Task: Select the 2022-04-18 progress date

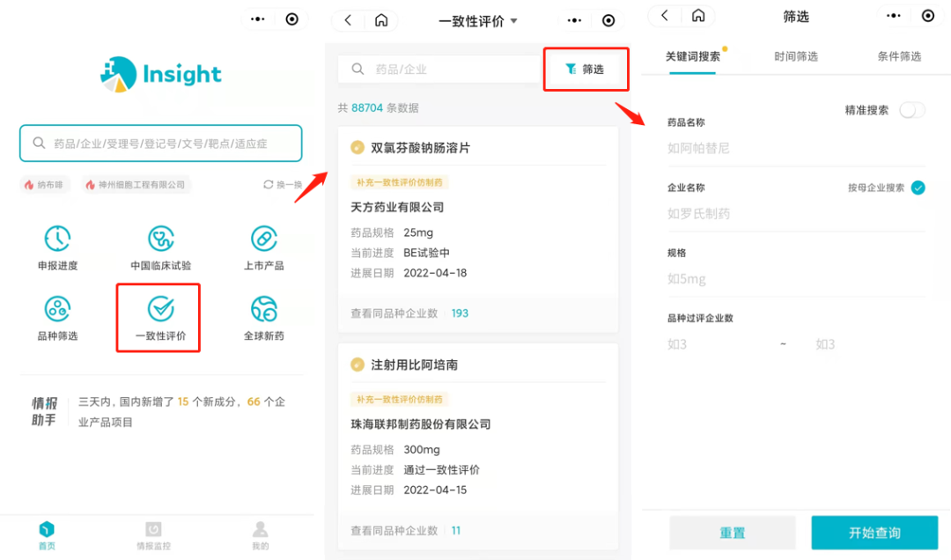Action: [435, 273]
